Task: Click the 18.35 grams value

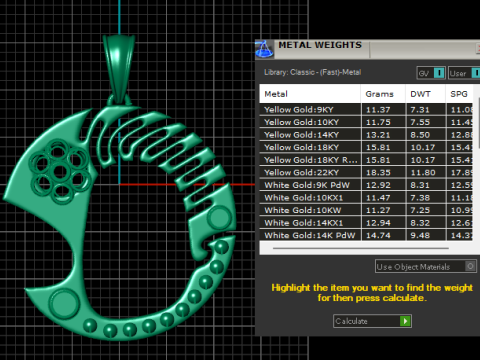Action: [378, 173]
